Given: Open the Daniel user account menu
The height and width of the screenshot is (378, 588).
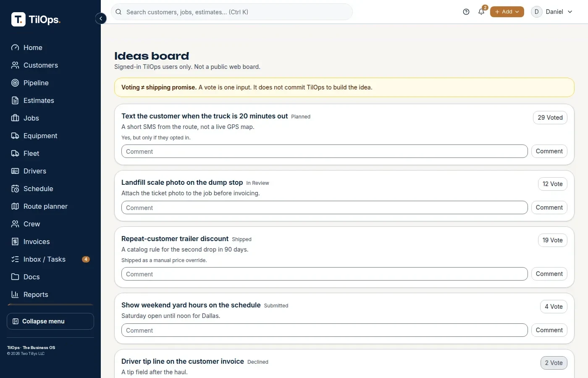Looking at the screenshot, I should click(552, 12).
